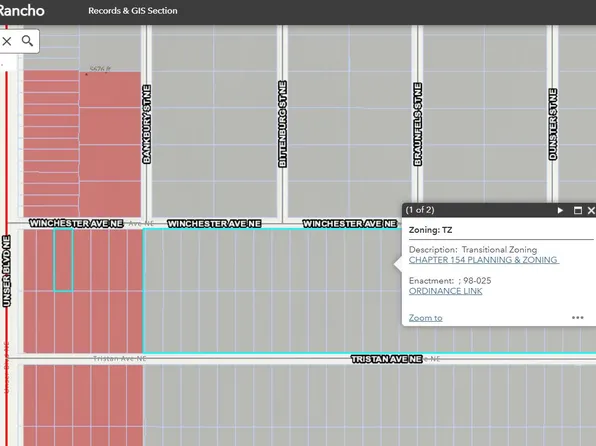Open the popup three-dots options menu
This screenshot has height=446, width=596.
point(577,318)
